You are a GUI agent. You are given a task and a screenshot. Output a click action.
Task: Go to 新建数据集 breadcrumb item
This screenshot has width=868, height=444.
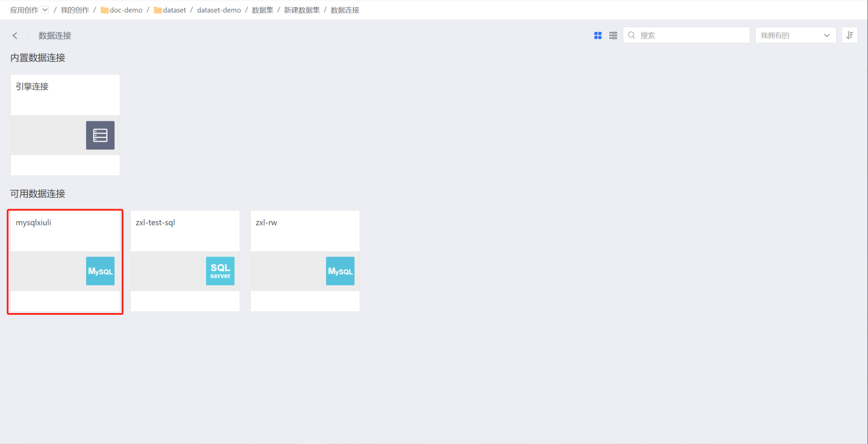302,10
